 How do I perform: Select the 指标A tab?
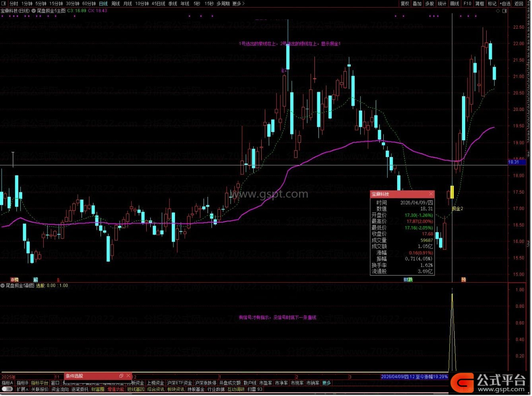tap(8, 383)
